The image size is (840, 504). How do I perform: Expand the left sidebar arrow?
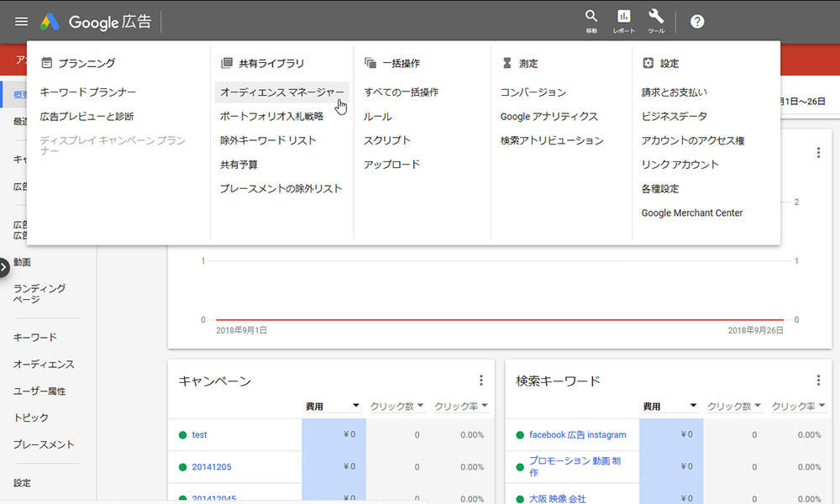3,267
